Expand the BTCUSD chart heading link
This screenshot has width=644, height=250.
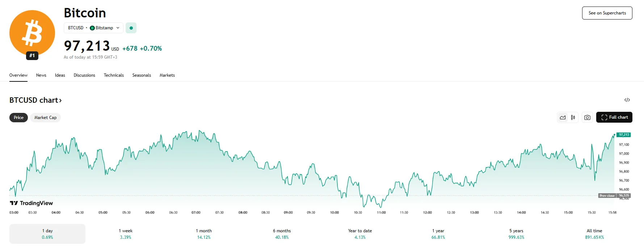[35, 100]
